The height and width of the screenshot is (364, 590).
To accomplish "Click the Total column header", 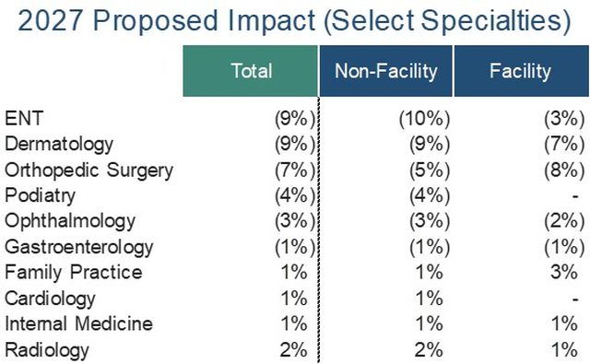I will [251, 71].
